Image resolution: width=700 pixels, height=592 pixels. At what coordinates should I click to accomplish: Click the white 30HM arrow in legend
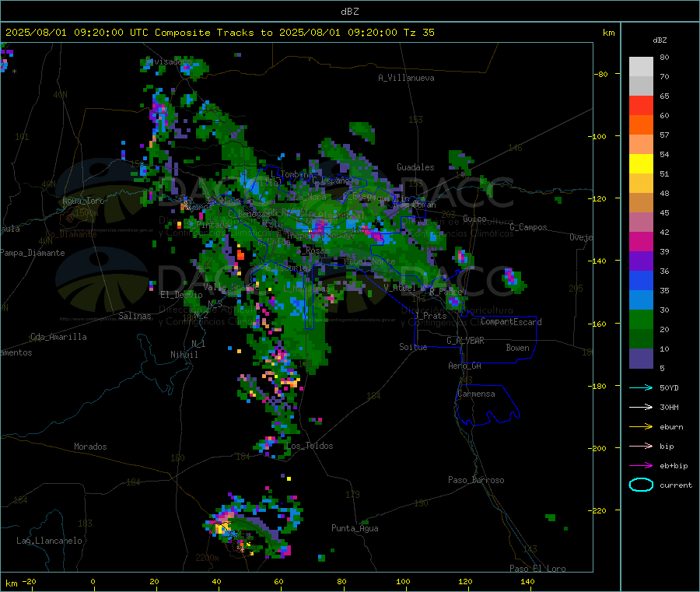(x=641, y=407)
